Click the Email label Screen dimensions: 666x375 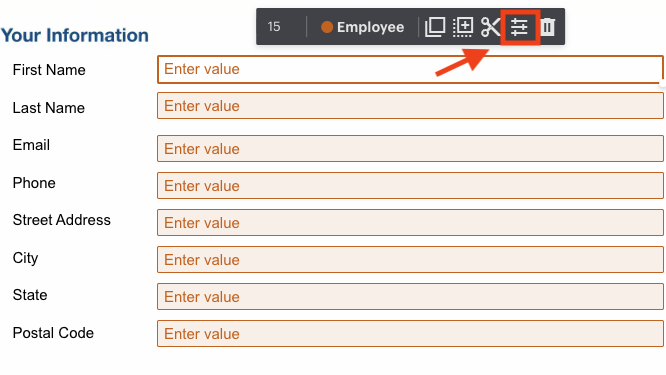pos(31,145)
